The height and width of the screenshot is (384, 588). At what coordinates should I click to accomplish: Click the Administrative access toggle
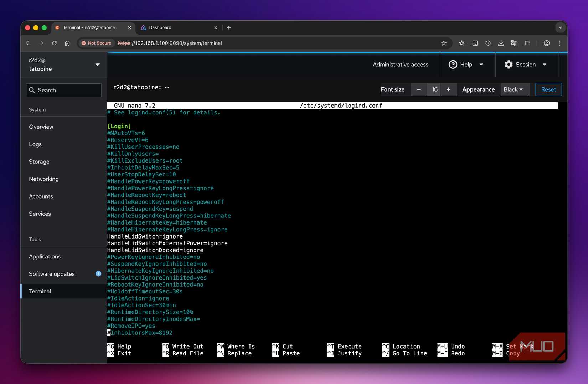click(x=400, y=65)
